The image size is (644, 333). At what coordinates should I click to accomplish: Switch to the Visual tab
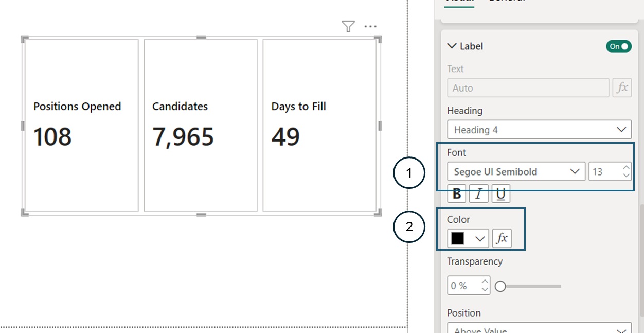pyautogui.click(x=458, y=2)
